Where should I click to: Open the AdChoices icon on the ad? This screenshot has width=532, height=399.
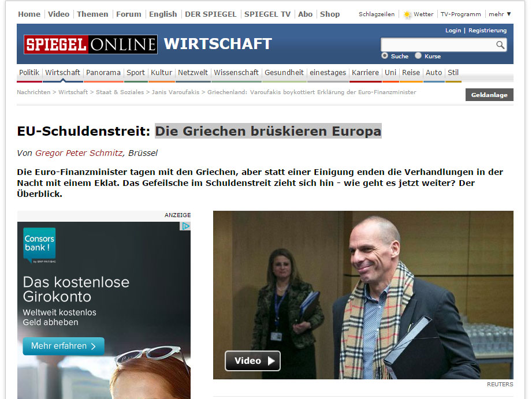point(185,226)
